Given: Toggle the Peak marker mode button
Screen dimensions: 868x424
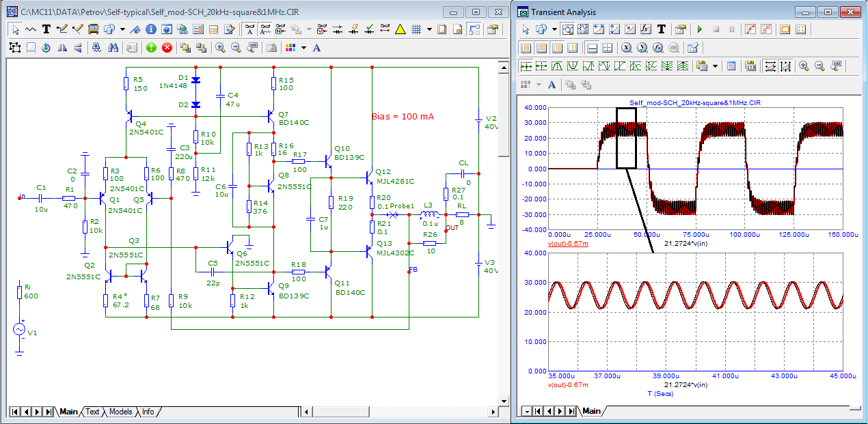Looking at the screenshot, I should (556, 66).
